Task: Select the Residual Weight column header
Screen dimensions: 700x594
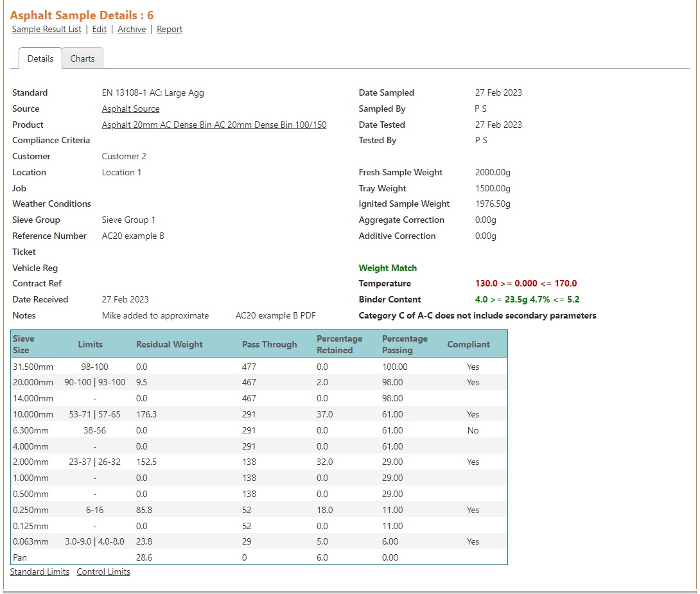Action: point(170,345)
